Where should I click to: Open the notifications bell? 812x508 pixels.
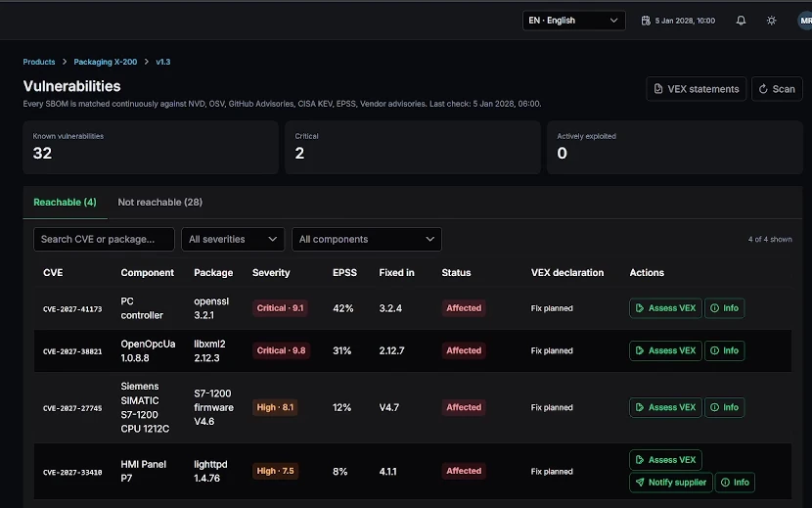741,21
